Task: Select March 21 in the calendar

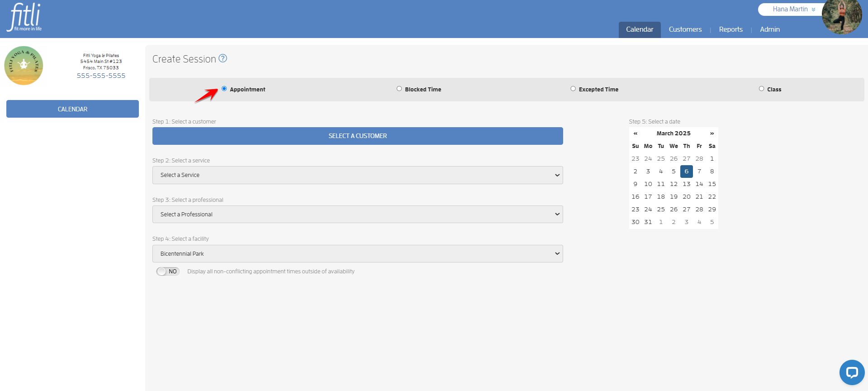Action: [699, 197]
